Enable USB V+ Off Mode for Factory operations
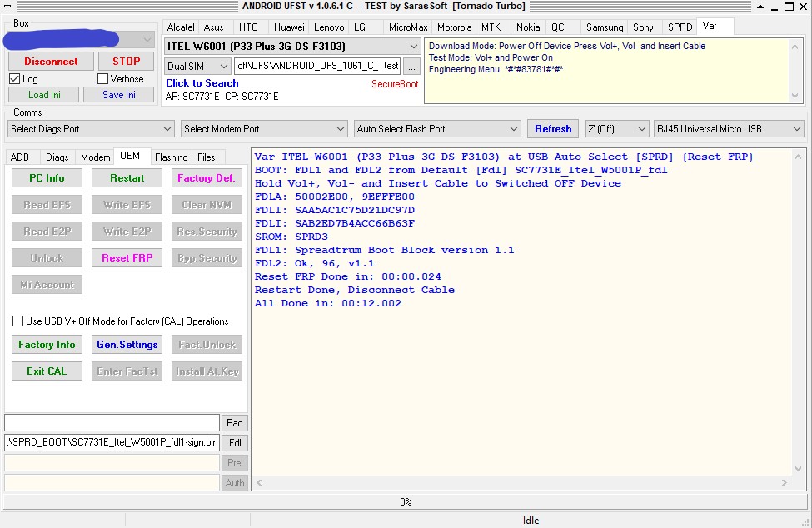Screen dimensions: 812x528 click(17, 321)
